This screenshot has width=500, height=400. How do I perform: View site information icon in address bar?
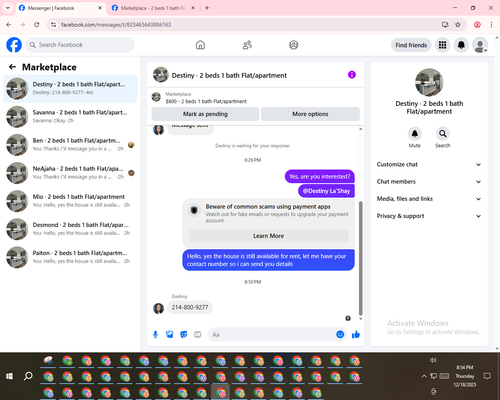(x=53, y=25)
